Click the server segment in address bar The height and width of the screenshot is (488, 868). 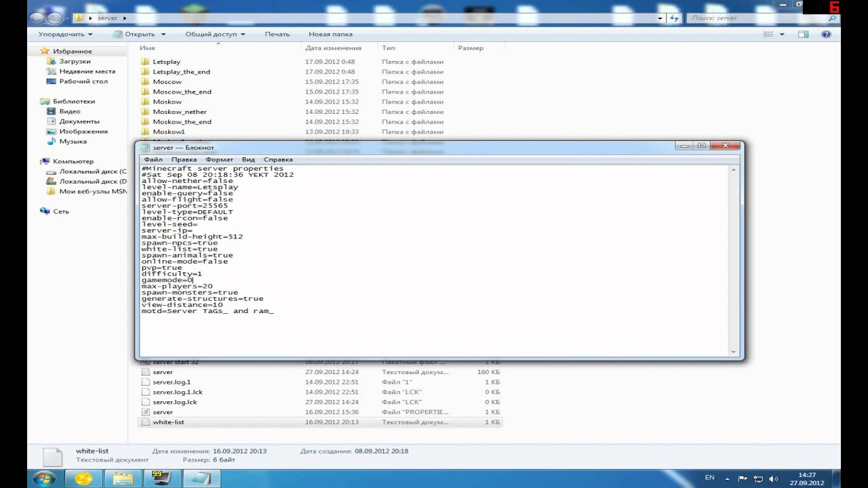[x=107, y=18]
